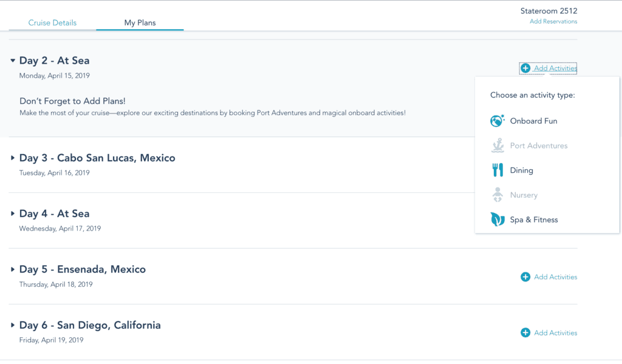Click Add Activities link for Day 5
Screen dimensions: 622x364
click(555, 277)
